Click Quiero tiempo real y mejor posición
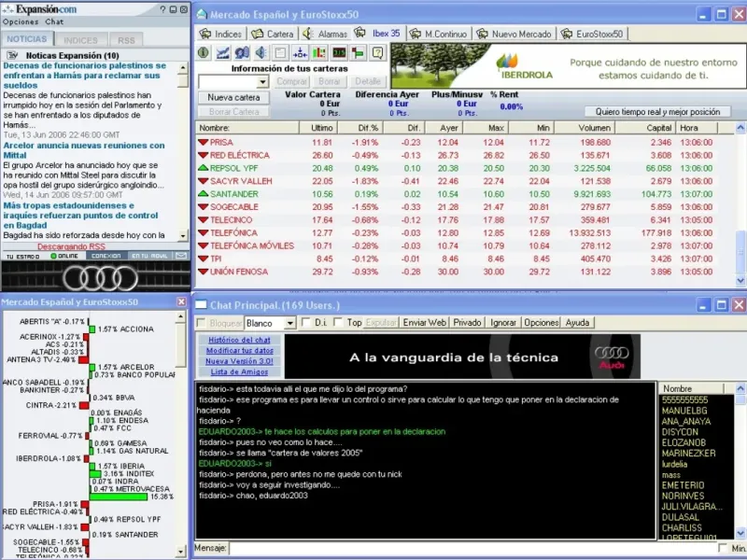Viewport: 747px width, 560px height. pos(657,112)
